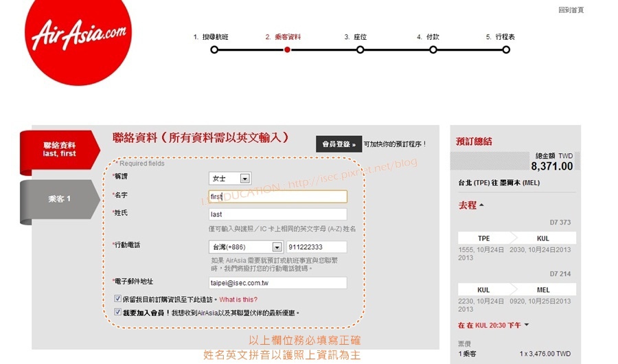Collapse the 去程 section arrow
This screenshot has width=618, height=364.
[x=481, y=205]
